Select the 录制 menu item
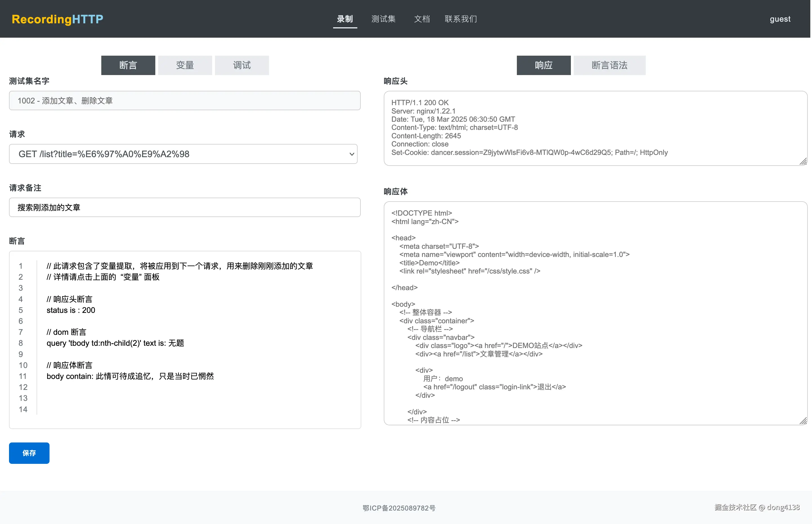 [345, 19]
